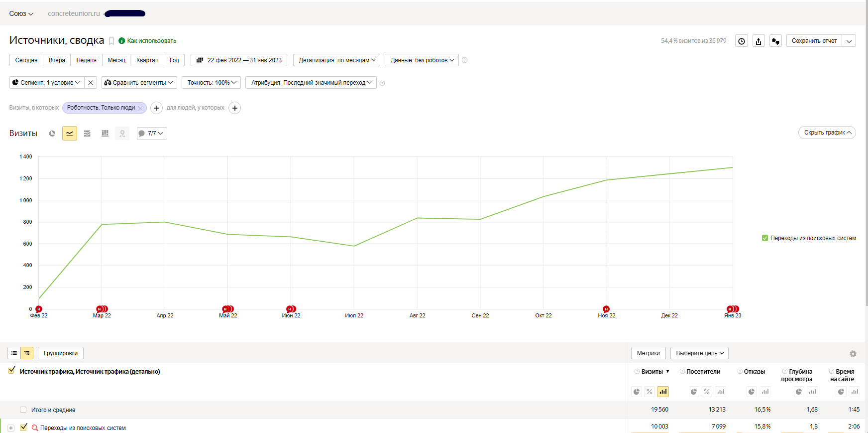Click the compare periods icon beside export
This screenshot has width=868, height=433.
pyautogui.click(x=775, y=41)
